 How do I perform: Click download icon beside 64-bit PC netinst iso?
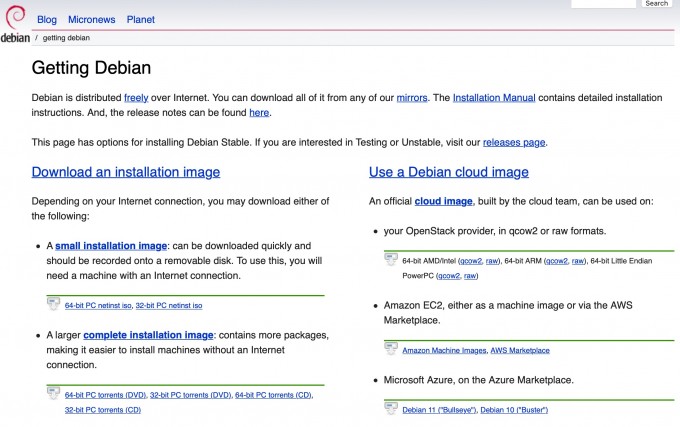pos(54,303)
